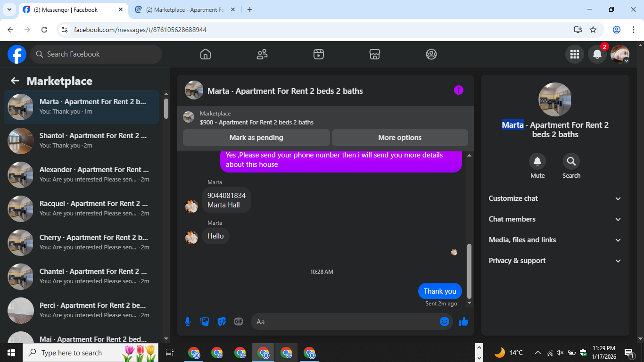Open conversation information purple icon
Image resolution: width=644 pixels, height=362 pixels.
(x=459, y=90)
